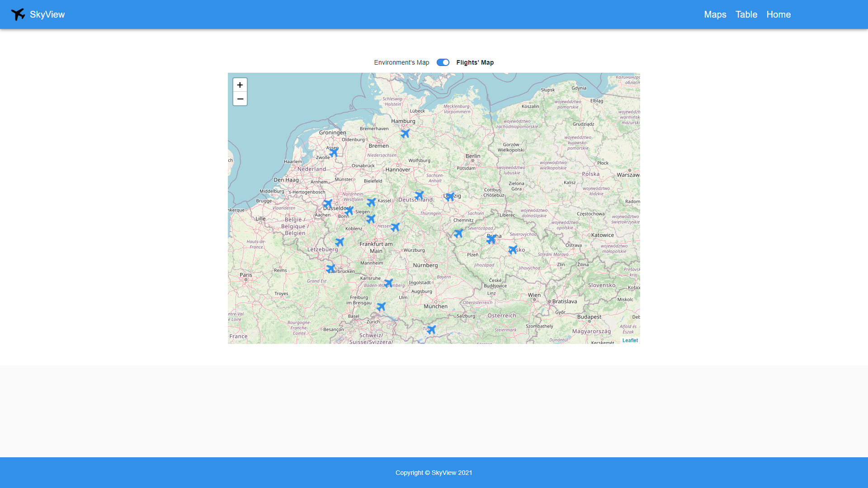The height and width of the screenshot is (488, 868).
Task: Navigate to Home in navbar
Action: click(778, 14)
